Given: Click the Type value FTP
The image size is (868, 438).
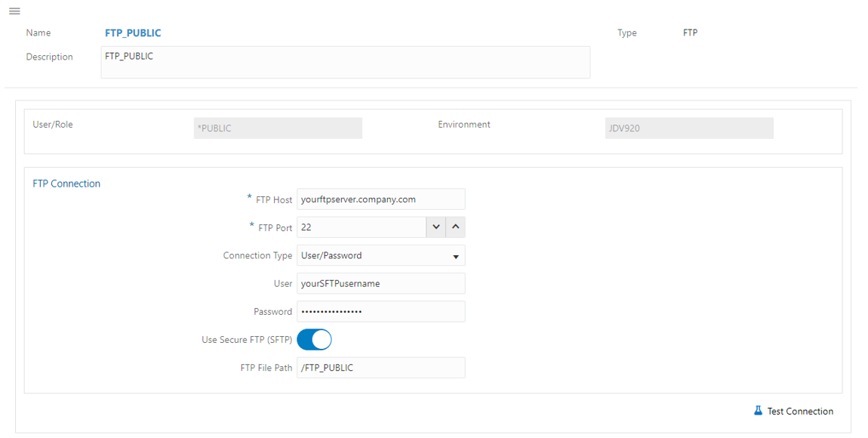Looking at the screenshot, I should pyautogui.click(x=690, y=32).
